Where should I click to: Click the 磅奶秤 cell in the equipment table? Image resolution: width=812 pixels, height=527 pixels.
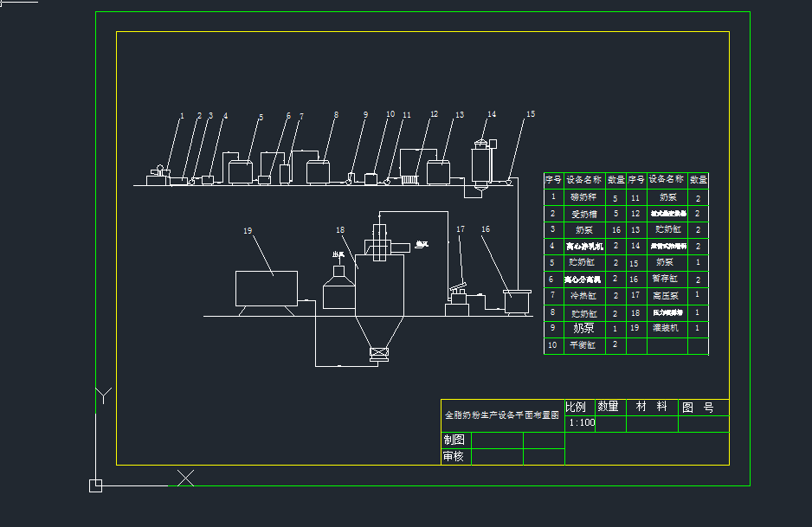[x=583, y=197]
